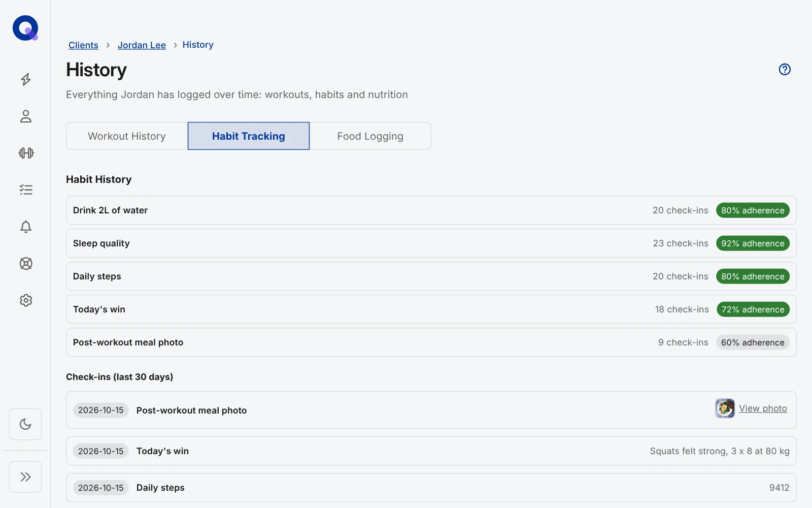
Task: Open the lightning bolt activity icon
Action: (x=26, y=79)
